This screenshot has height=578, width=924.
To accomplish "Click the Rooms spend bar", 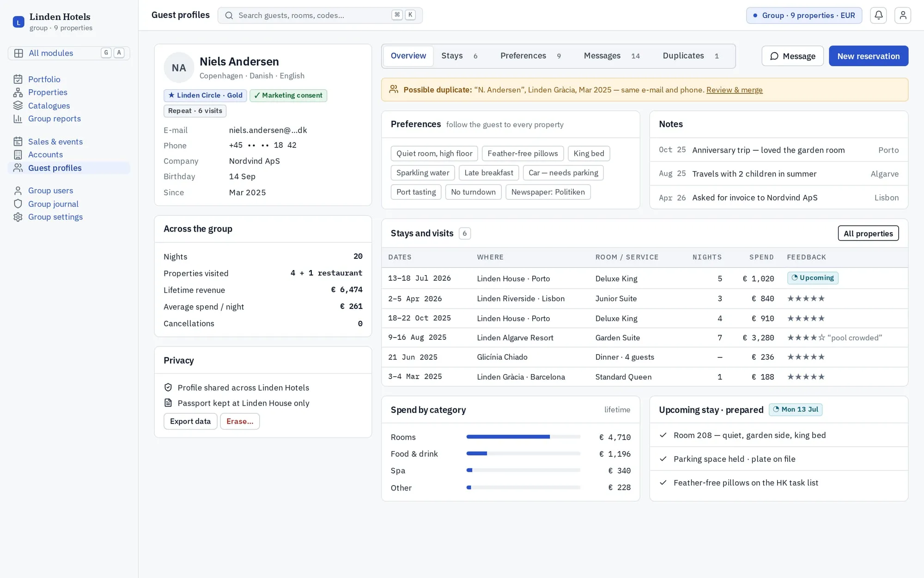I will (523, 437).
